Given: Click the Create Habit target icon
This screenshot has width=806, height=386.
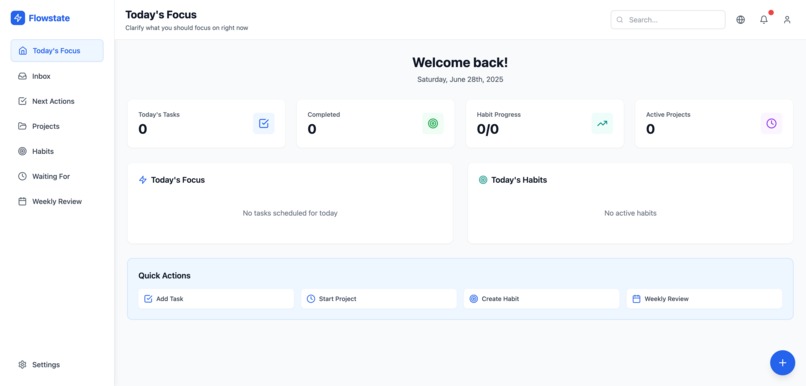Looking at the screenshot, I should pyautogui.click(x=473, y=299).
